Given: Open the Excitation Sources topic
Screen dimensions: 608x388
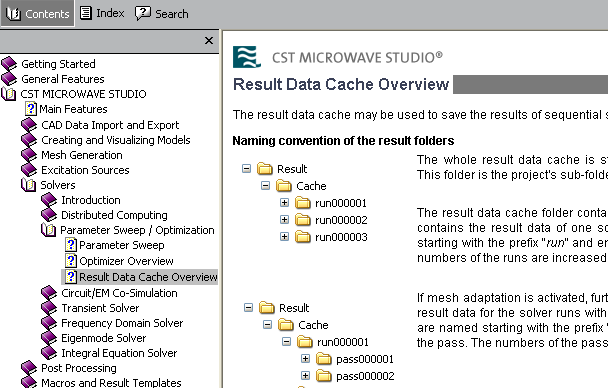Looking at the screenshot, I should click(85, 170).
